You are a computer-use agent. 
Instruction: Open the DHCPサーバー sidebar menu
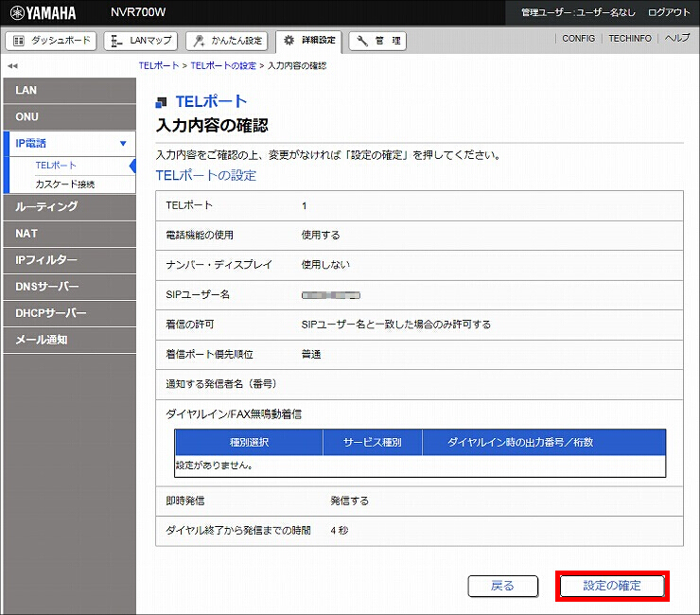pyautogui.click(x=70, y=313)
